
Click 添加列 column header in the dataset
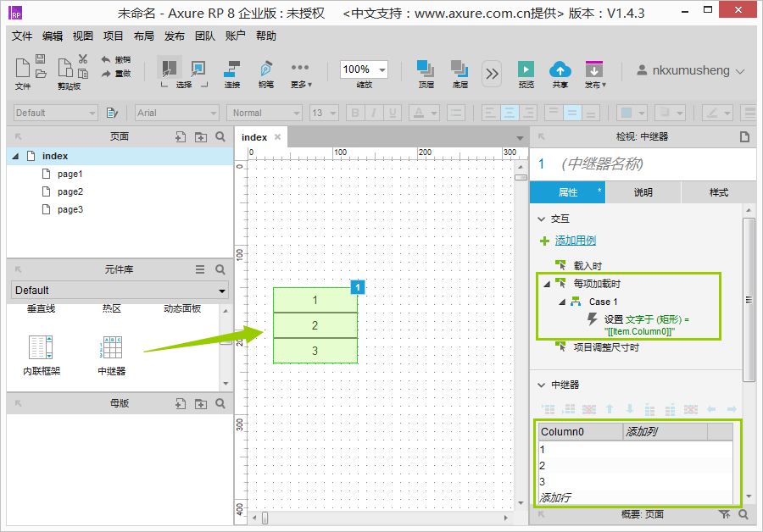[x=665, y=431]
